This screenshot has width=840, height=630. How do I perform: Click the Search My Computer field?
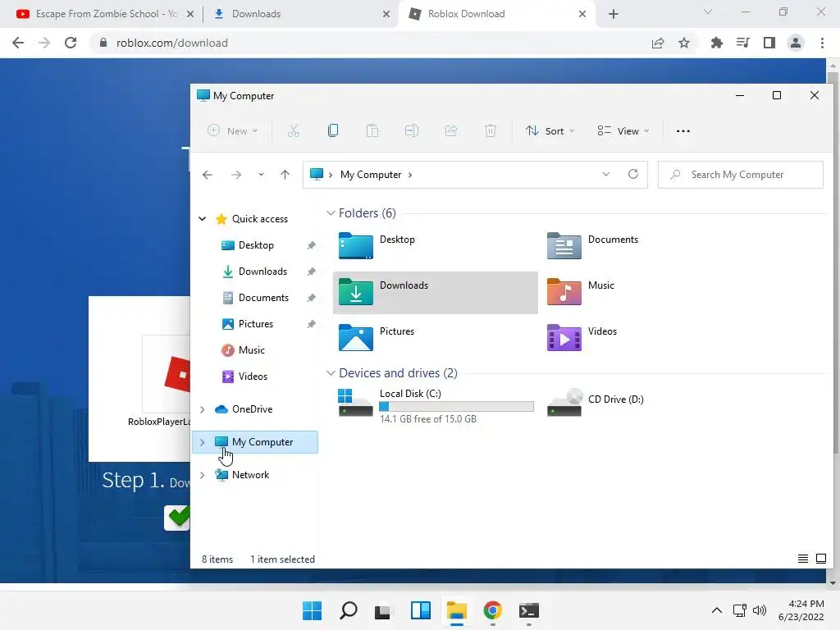(741, 175)
